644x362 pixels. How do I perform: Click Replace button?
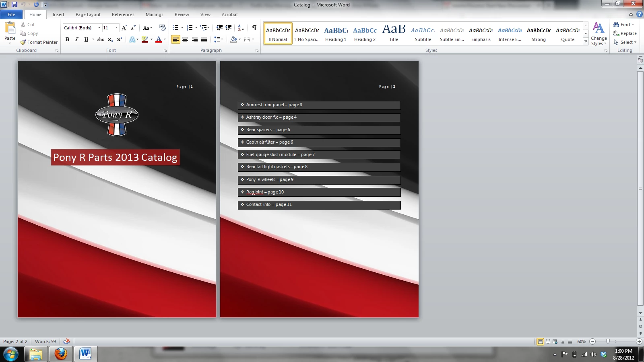(x=625, y=33)
